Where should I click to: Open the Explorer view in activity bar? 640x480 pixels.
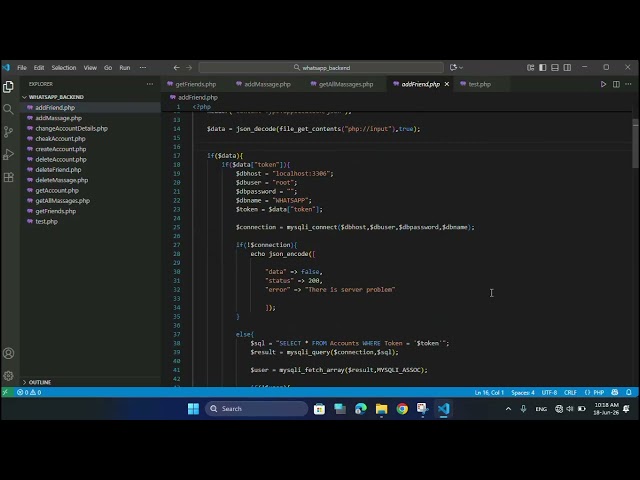point(8,87)
